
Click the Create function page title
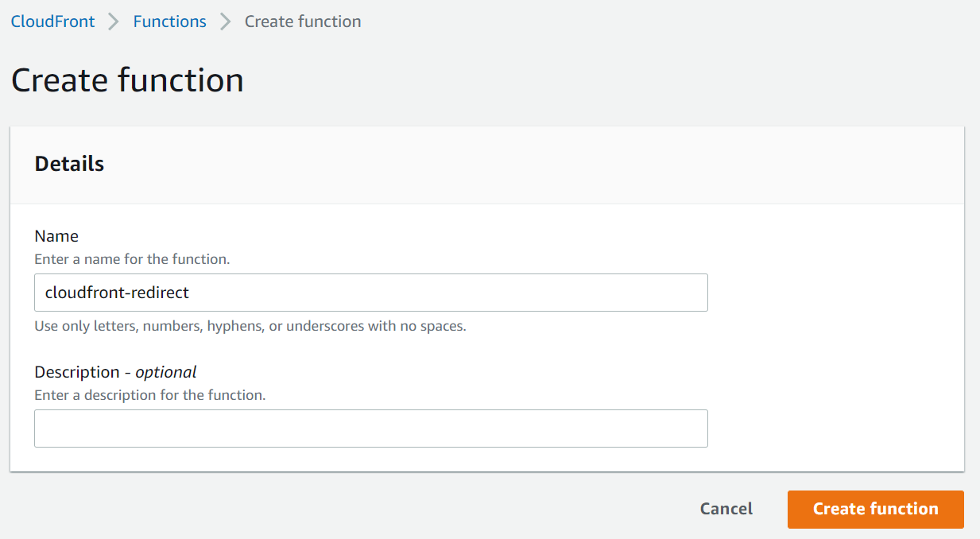pos(126,79)
